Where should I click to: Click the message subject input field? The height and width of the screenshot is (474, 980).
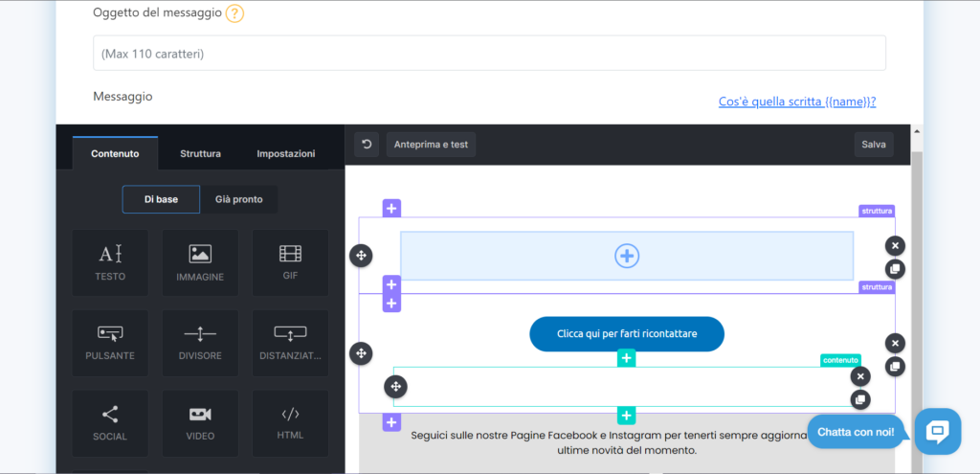pos(489,54)
